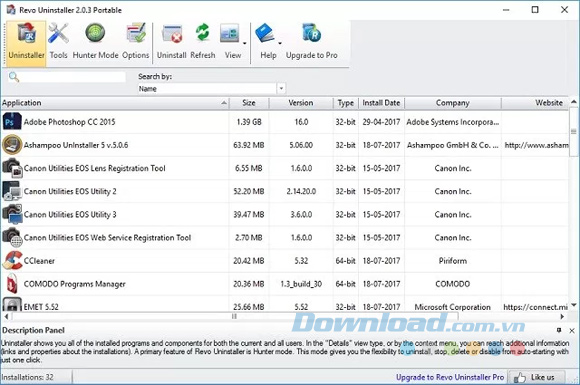Screen dimensions: 580x385
Task: Select Adobe Photoshop CC 2015 icon
Action: pos(12,121)
